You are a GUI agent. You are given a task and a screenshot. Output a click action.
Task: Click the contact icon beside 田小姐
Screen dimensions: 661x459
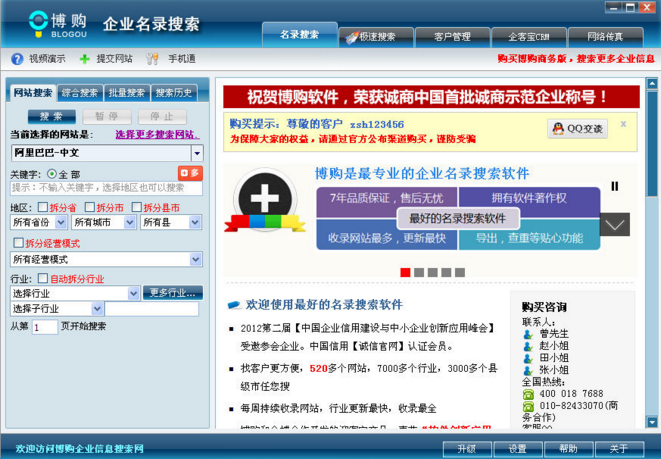(528, 359)
